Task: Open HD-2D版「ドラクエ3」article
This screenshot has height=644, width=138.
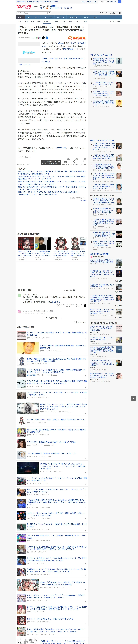Action: 63,466
